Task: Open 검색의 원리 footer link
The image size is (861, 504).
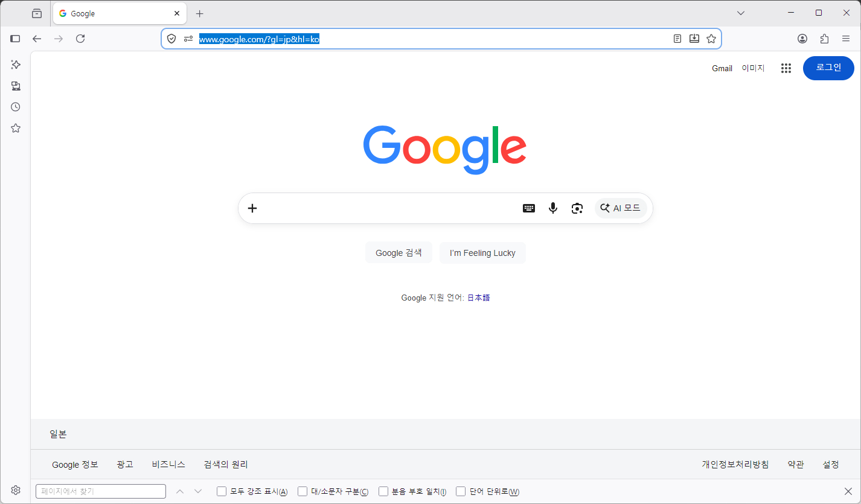Action: (226, 464)
